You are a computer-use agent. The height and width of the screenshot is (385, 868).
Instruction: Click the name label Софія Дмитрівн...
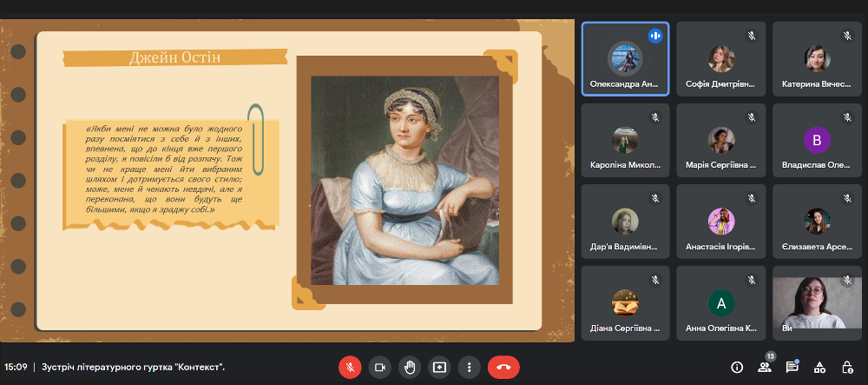coord(720,84)
